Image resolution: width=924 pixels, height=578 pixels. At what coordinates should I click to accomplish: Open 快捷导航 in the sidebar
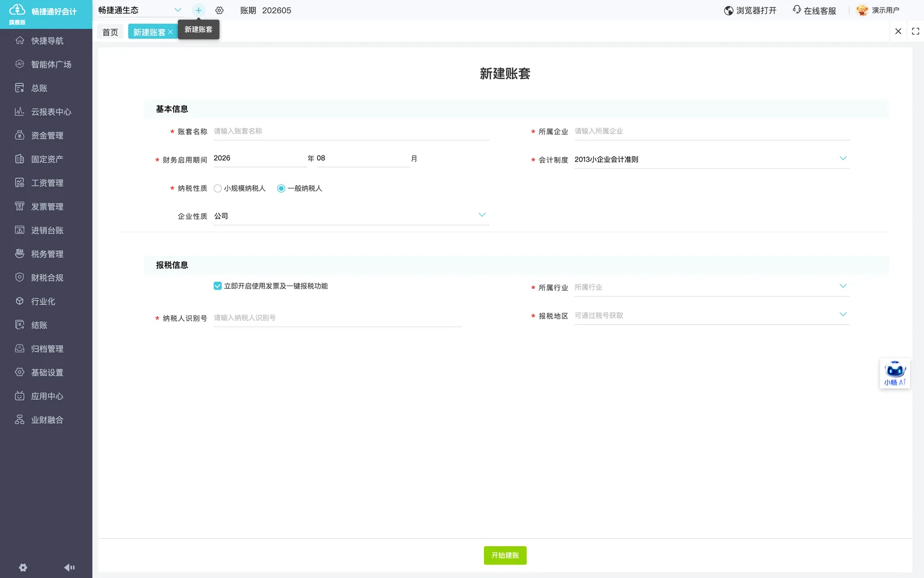pyautogui.click(x=46, y=40)
